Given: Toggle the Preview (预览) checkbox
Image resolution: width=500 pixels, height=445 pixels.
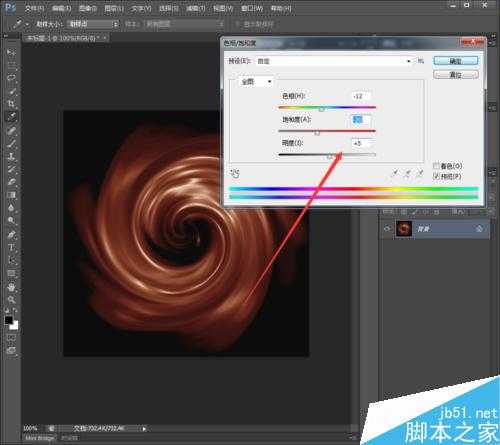Looking at the screenshot, I should coord(436,176).
